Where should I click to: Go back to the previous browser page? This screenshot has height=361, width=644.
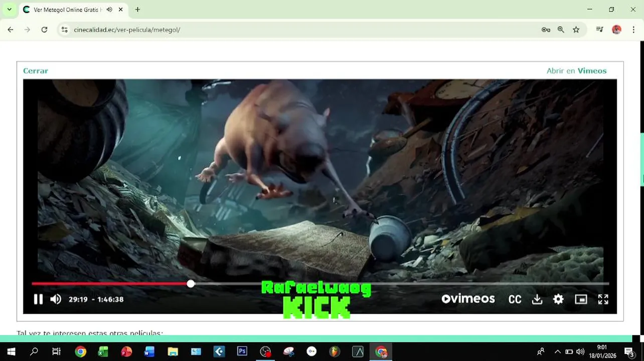pos(11,30)
